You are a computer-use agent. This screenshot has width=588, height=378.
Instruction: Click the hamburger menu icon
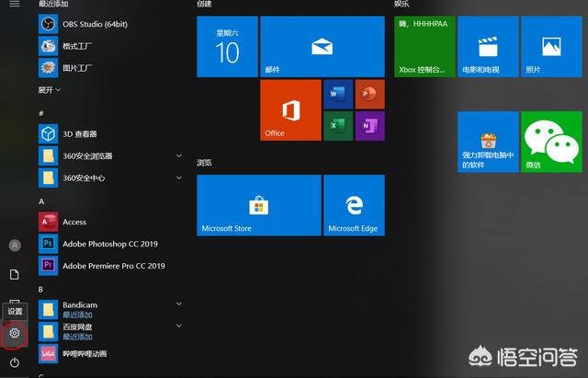tap(14, 5)
